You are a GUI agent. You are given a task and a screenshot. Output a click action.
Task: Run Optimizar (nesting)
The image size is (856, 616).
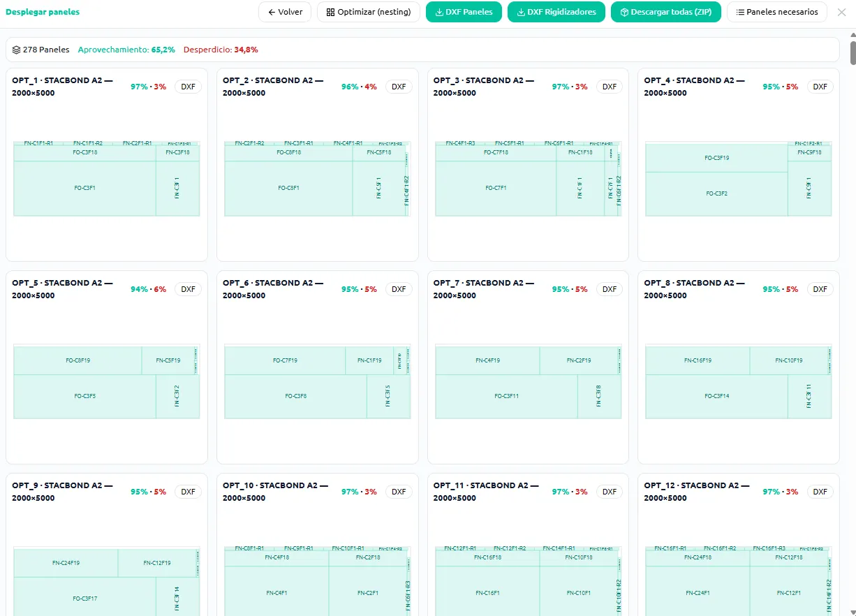tap(369, 12)
